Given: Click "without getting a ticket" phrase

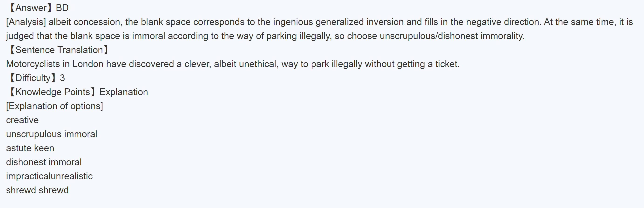Looking at the screenshot, I should 412,64.
